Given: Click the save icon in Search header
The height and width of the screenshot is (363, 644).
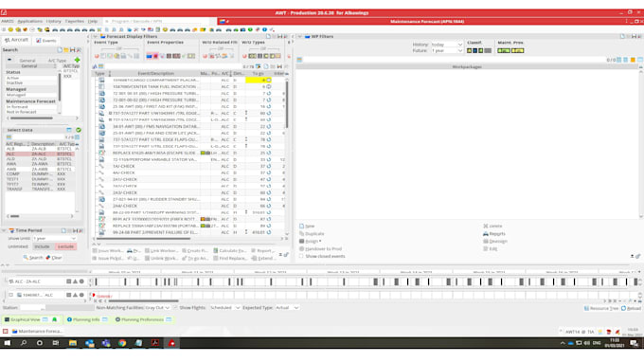Looking at the screenshot, I should [72, 49].
